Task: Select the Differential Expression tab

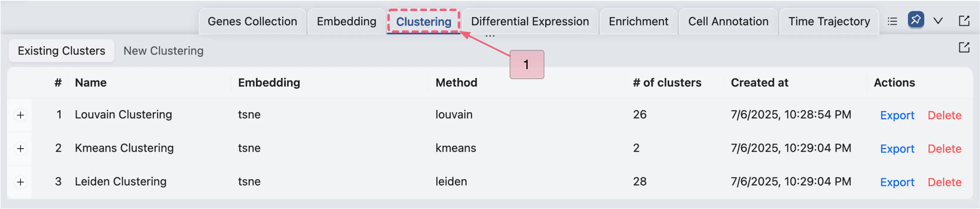Action: point(530,22)
